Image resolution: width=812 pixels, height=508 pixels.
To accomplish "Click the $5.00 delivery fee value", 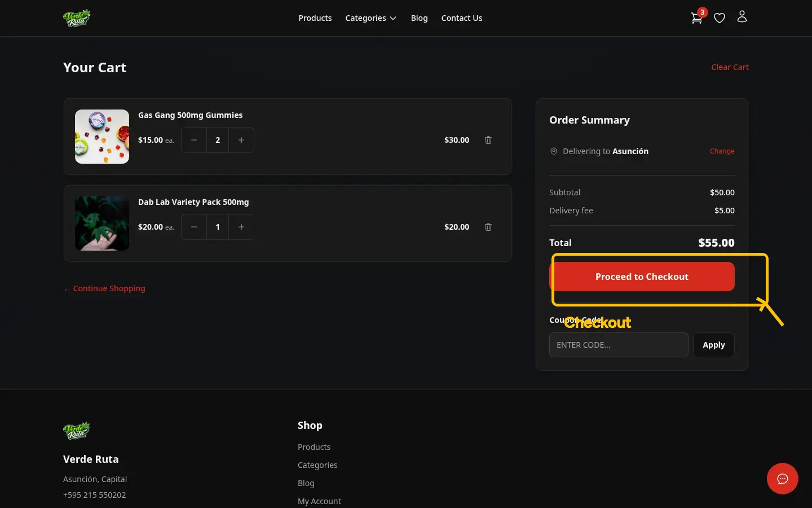I will [725, 211].
